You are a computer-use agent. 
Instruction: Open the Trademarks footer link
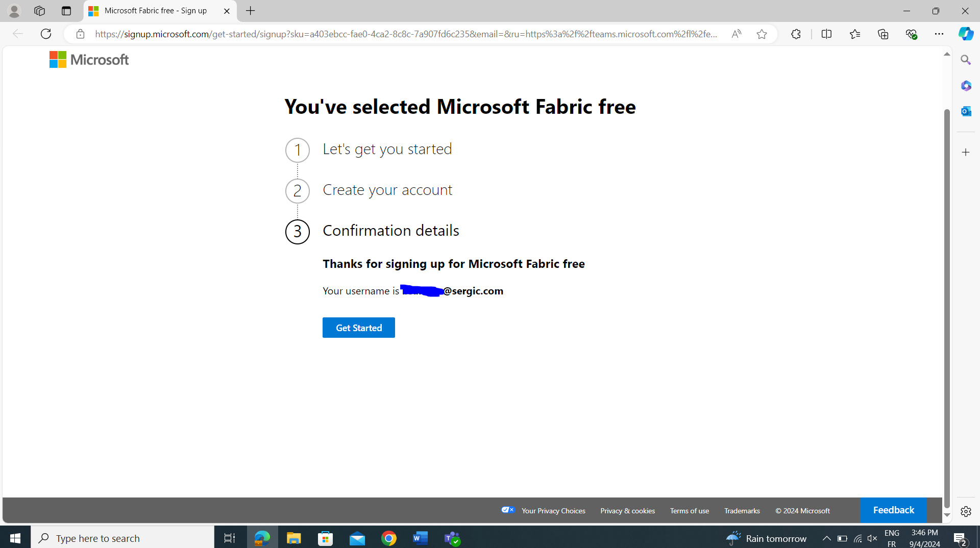tap(742, 511)
